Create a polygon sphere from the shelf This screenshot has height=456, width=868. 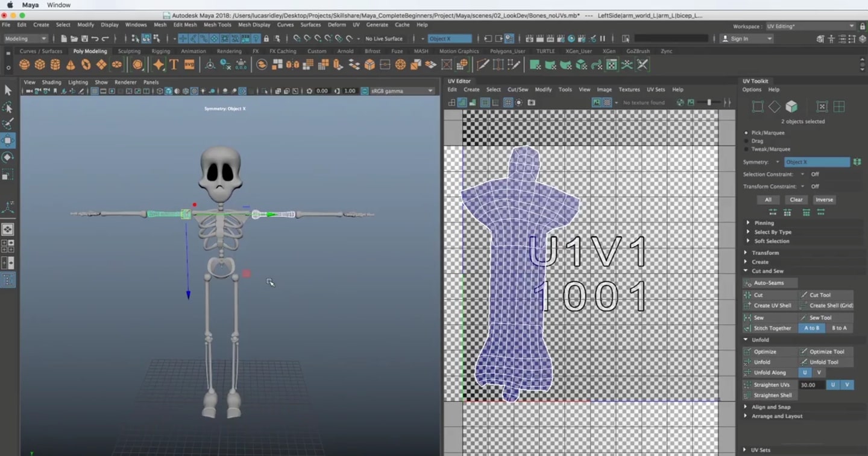(x=24, y=65)
